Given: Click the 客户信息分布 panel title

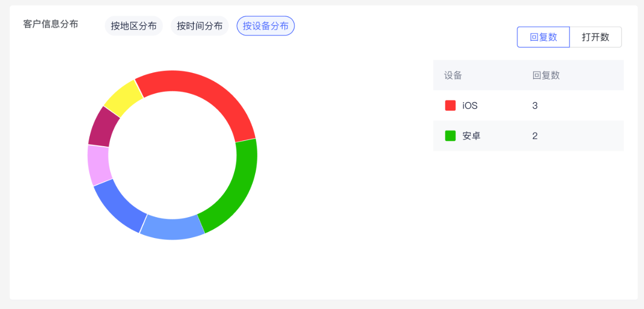Looking at the screenshot, I should [x=51, y=24].
